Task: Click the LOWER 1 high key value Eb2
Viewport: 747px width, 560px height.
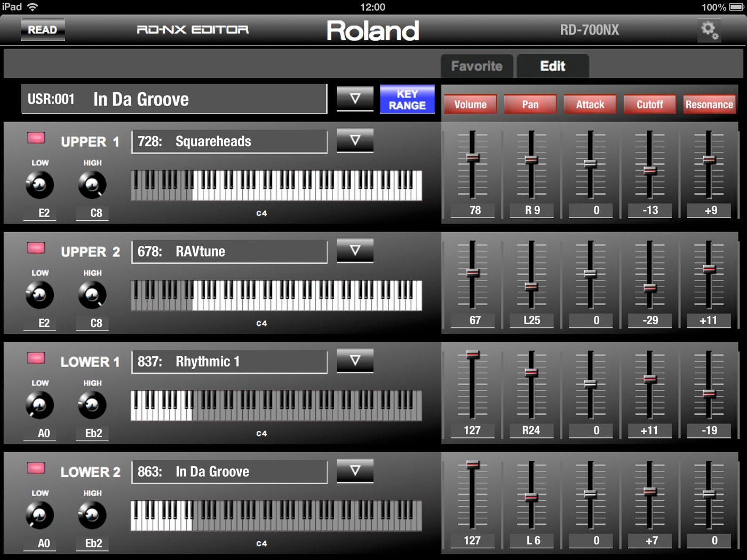Action: click(x=92, y=434)
